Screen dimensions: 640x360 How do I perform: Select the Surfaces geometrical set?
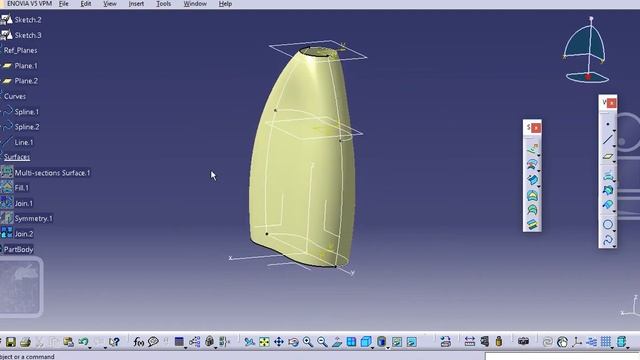click(x=17, y=157)
